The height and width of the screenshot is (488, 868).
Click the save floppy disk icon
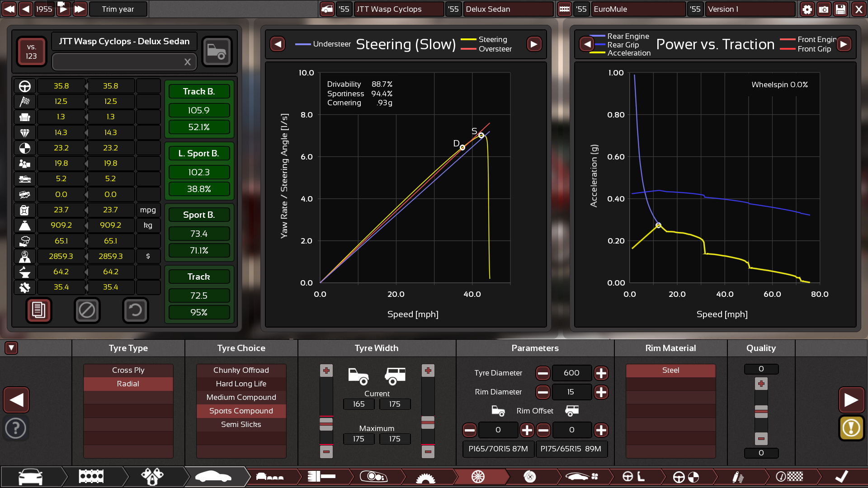(840, 9)
